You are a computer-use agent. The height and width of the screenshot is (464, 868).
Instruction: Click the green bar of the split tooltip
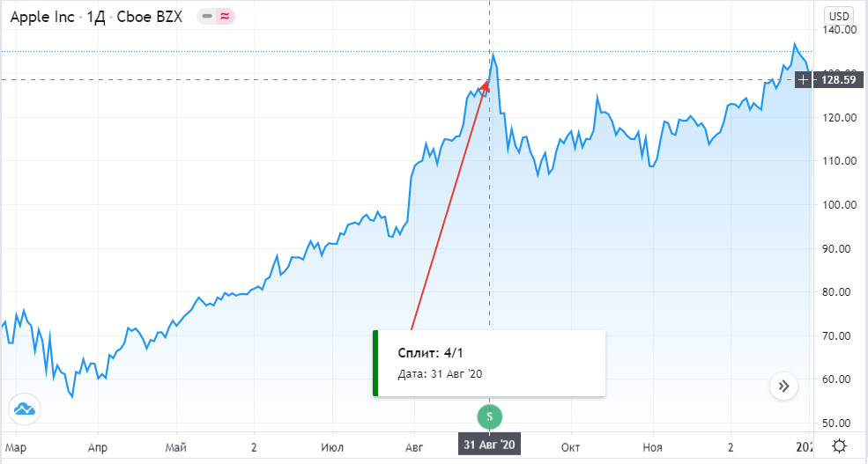(x=375, y=363)
